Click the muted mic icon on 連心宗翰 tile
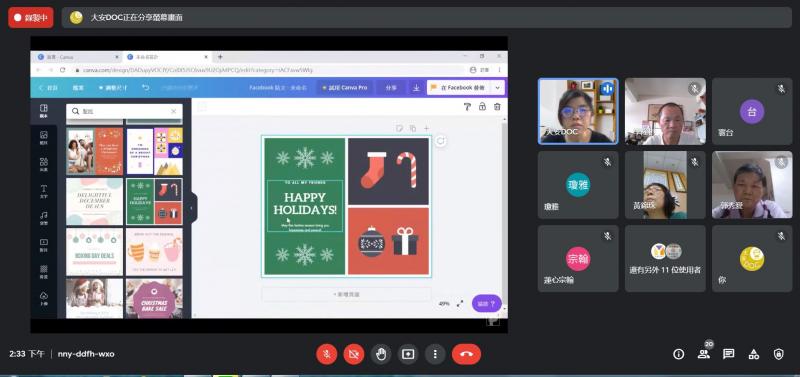800x377 pixels. 607,236
